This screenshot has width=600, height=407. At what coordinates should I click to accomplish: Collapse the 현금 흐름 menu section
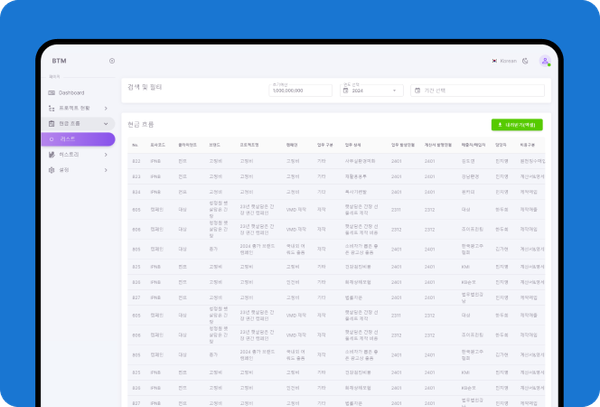click(x=107, y=123)
